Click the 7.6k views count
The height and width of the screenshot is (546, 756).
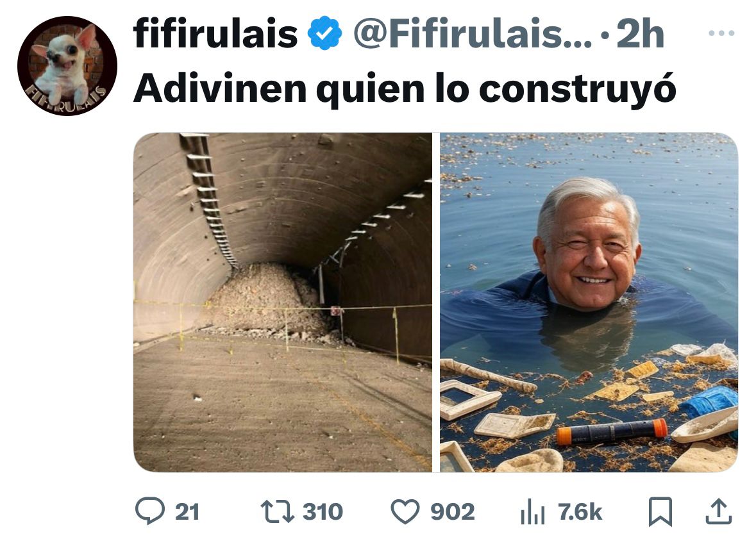(x=580, y=512)
